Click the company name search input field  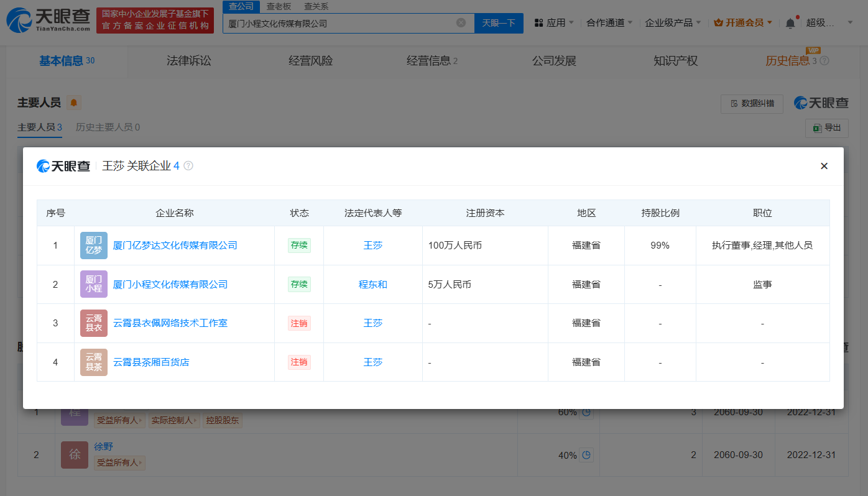(x=339, y=23)
